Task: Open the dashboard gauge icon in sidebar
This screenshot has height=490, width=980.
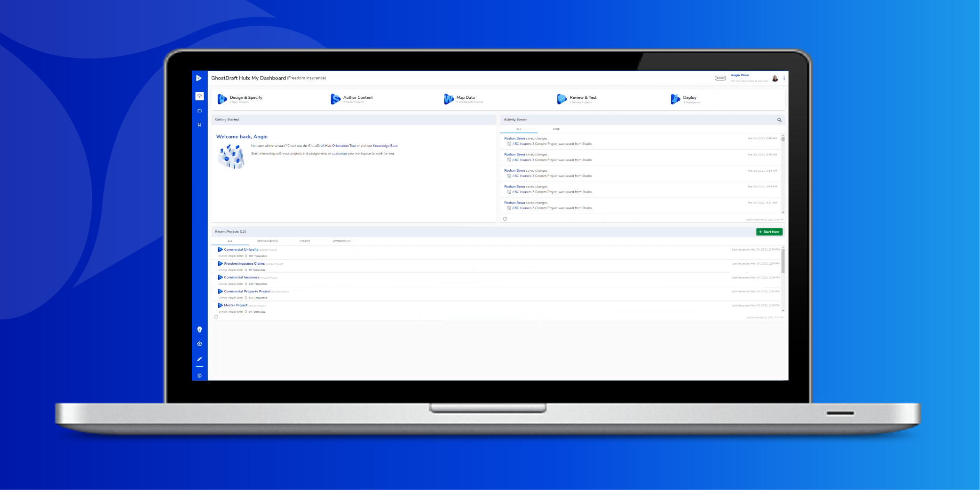Action: (x=199, y=96)
